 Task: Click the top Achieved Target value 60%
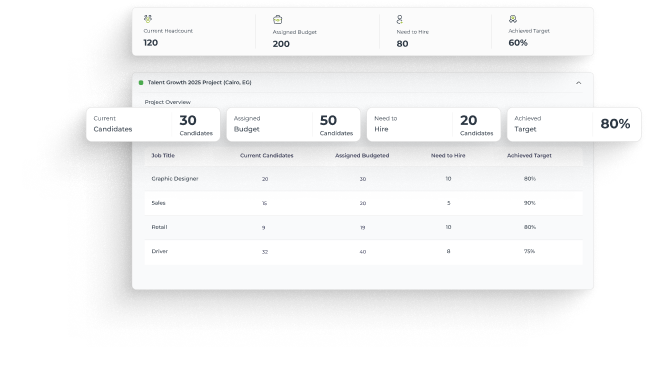[518, 43]
